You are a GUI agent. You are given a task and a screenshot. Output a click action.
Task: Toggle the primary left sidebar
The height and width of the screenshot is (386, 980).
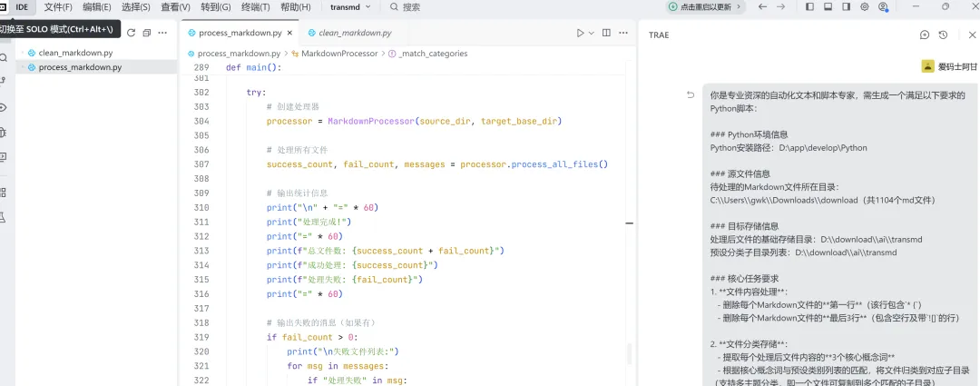[810, 7]
